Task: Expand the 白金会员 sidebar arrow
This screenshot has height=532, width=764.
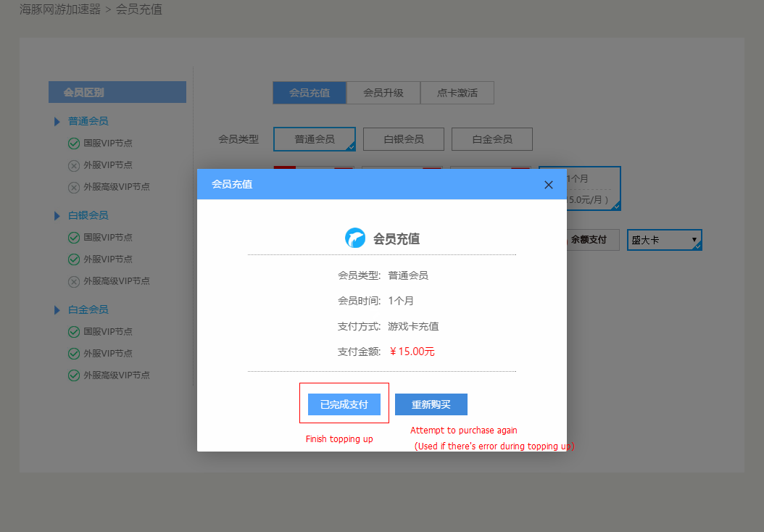Action: click(x=57, y=309)
